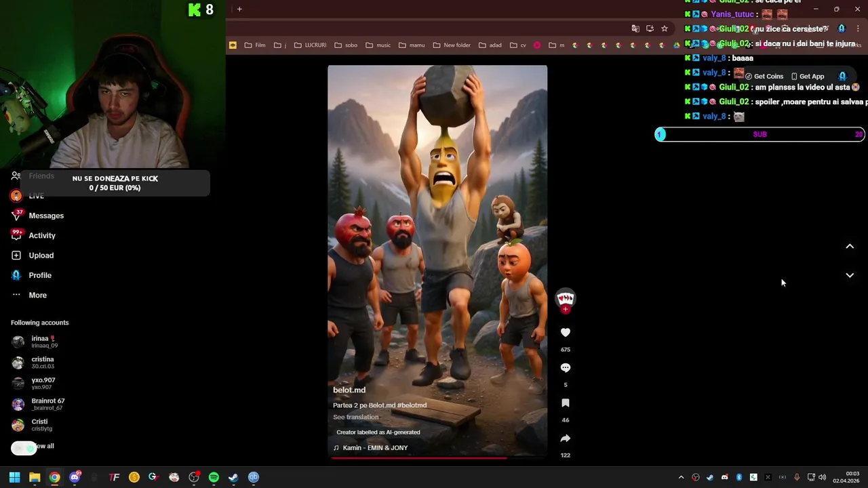Open a new browser tab with plus
Screen dimensions: 868x488
239,9
